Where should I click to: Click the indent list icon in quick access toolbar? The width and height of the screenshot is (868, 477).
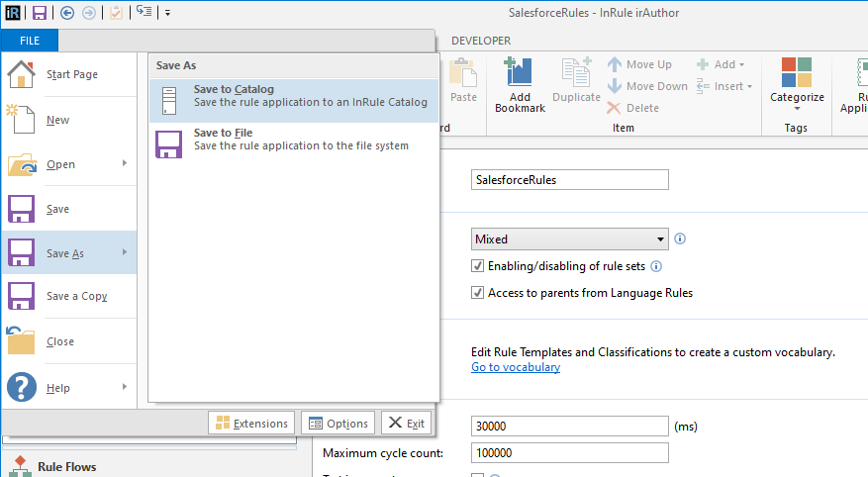pyautogui.click(x=144, y=11)
